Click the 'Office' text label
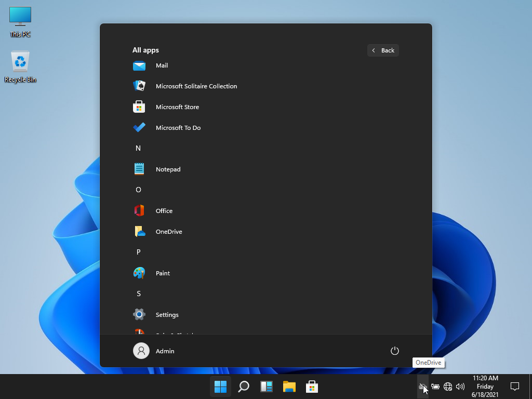This screenshot has width=532, height=399. pos(164,211)
